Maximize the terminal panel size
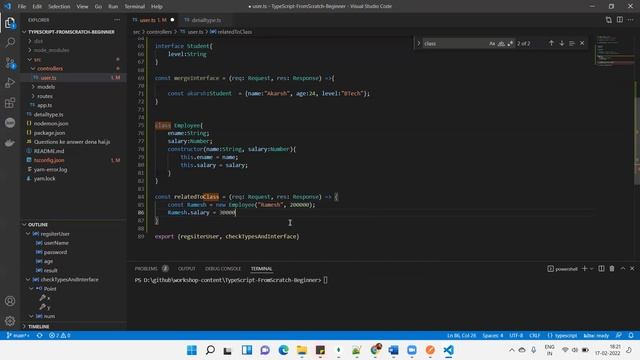640x360 pixels. point(623,269)
